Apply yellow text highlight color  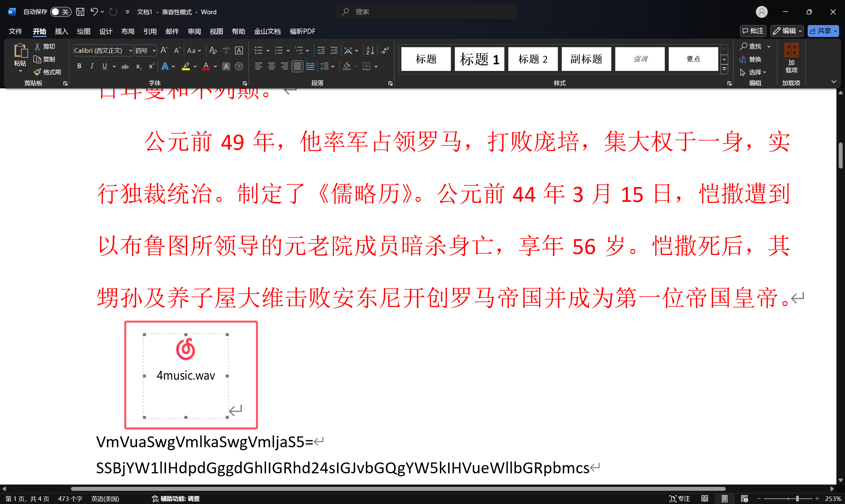point(186,66)
